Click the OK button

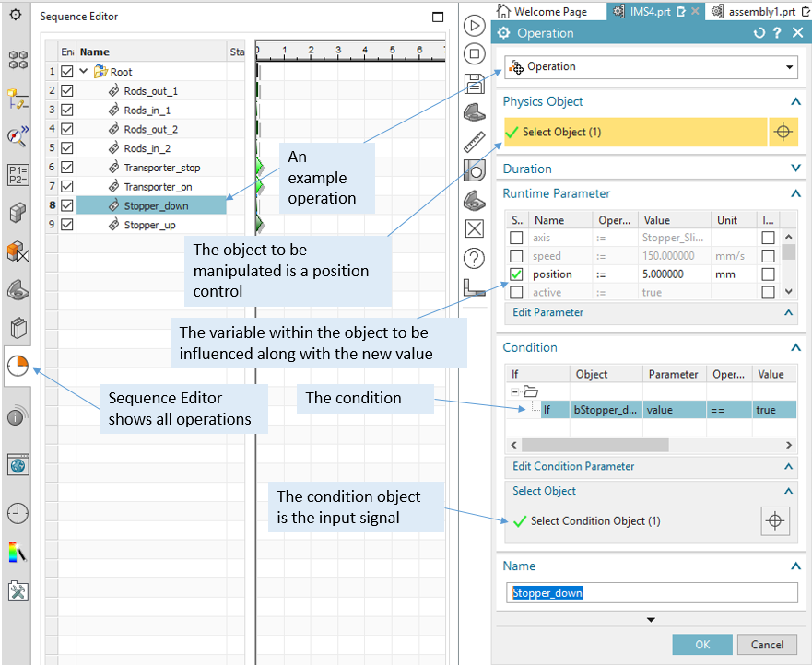point(702,645)
